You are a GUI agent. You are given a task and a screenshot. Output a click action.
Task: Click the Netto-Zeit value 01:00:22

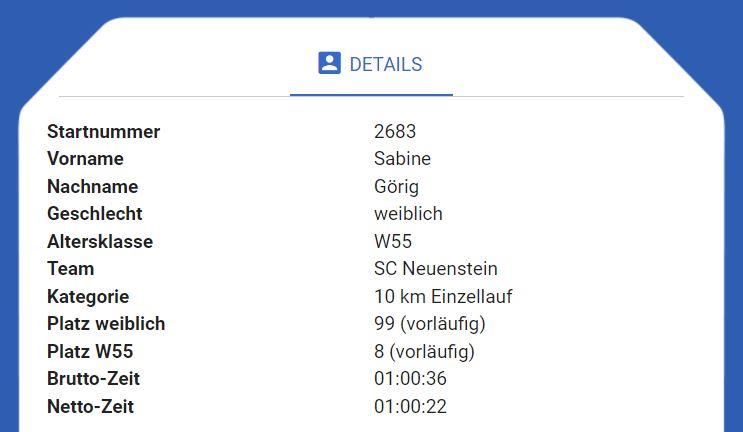point(410,406)
